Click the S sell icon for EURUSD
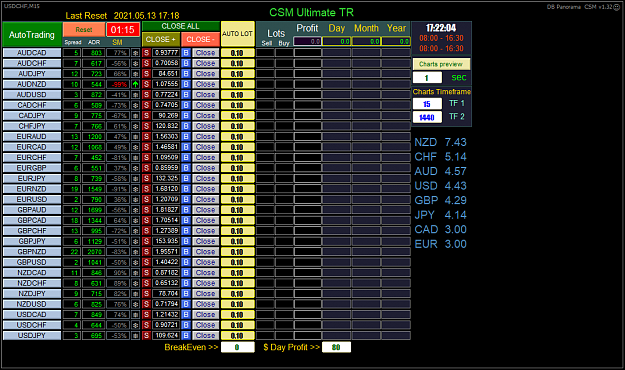The height and width of the screenshot is (370, 625). (146, 199)
